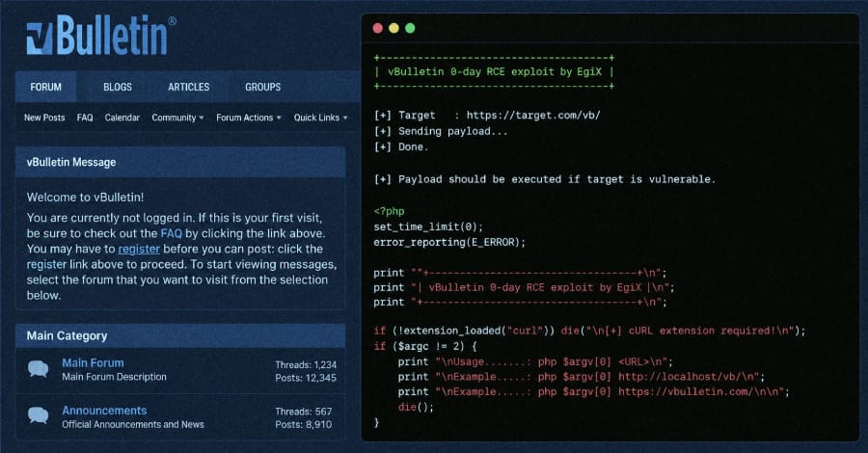
Task: Click the die(); line in code
Action: point(416,407)
